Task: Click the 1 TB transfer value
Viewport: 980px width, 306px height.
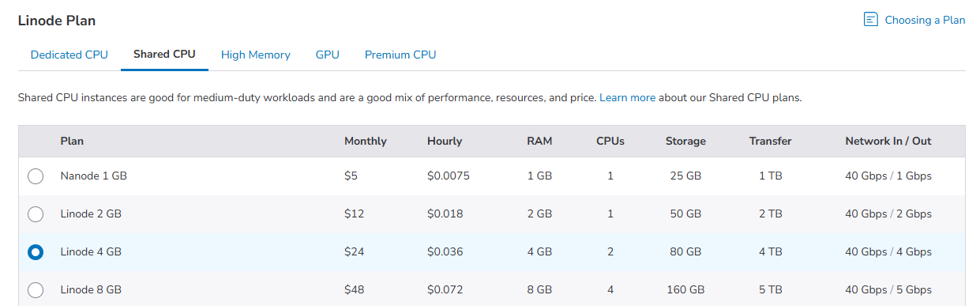Action: point(771,176)
